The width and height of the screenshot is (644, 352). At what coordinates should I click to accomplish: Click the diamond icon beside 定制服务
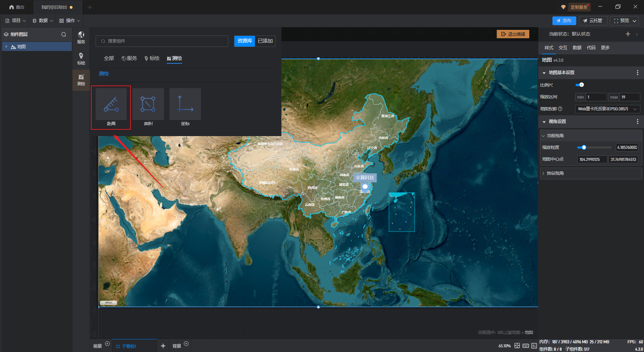(x=563, y=7)
